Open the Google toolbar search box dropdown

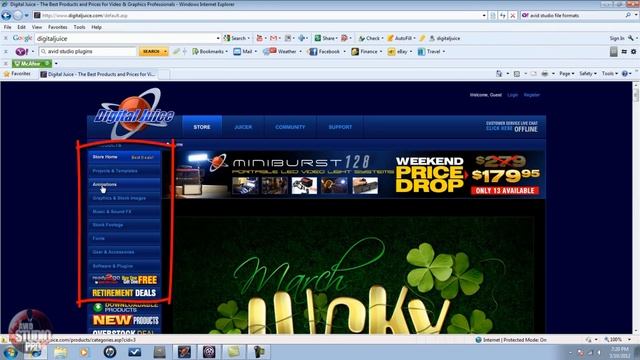[x=218, y=38]
